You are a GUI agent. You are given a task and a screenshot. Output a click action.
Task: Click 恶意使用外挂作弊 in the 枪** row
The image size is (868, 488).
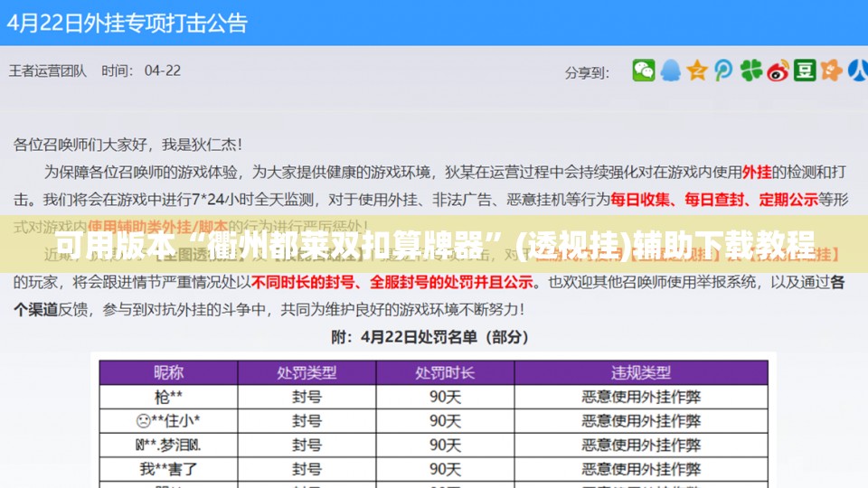coord(641,397)
